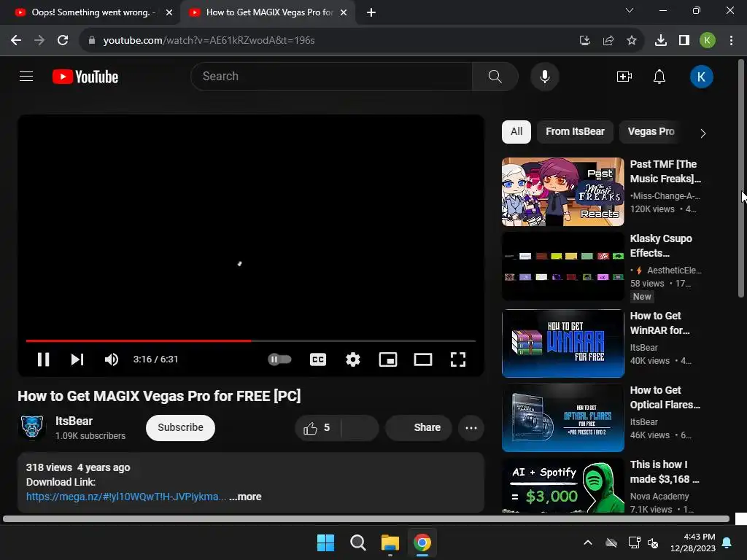Click the search magnifier button

[495, 76]
